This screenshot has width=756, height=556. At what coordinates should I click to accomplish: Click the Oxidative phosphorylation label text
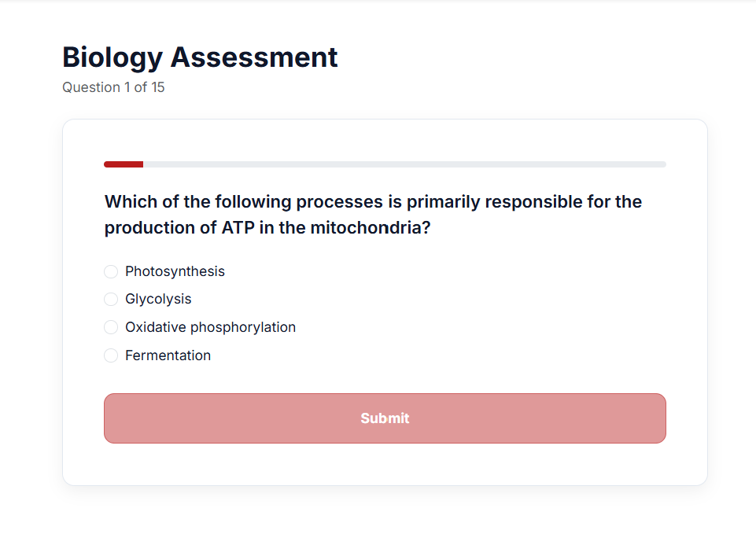pyautogui.click(x=210, y=327)
